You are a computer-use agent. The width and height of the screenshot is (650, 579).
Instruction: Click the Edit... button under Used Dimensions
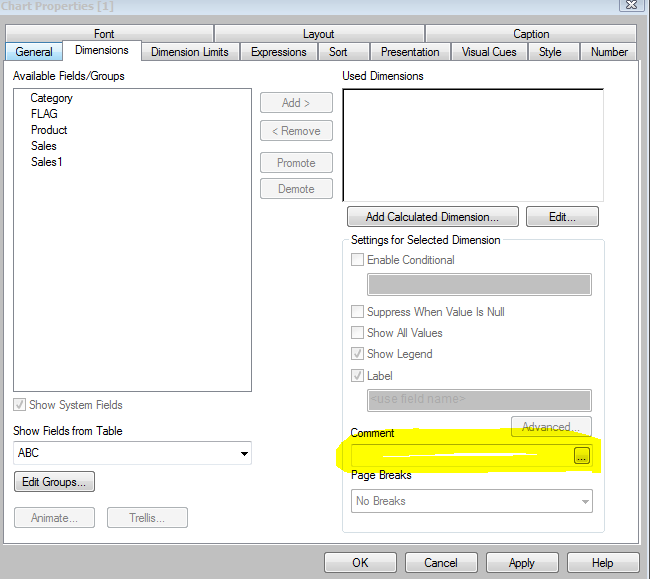coord(562,217)
